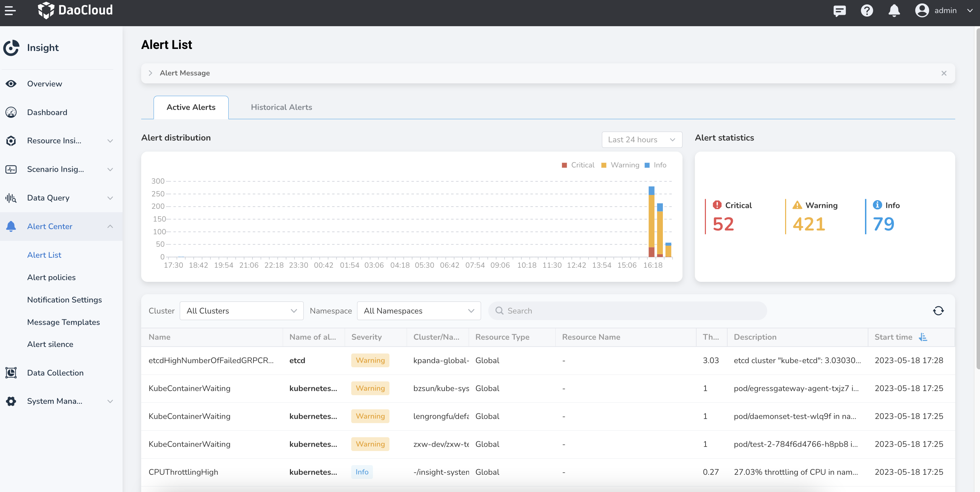The width and height of the screenshot is (980, 492).
Task: Click the Insight module logo icon
Action: pos(11,48)
